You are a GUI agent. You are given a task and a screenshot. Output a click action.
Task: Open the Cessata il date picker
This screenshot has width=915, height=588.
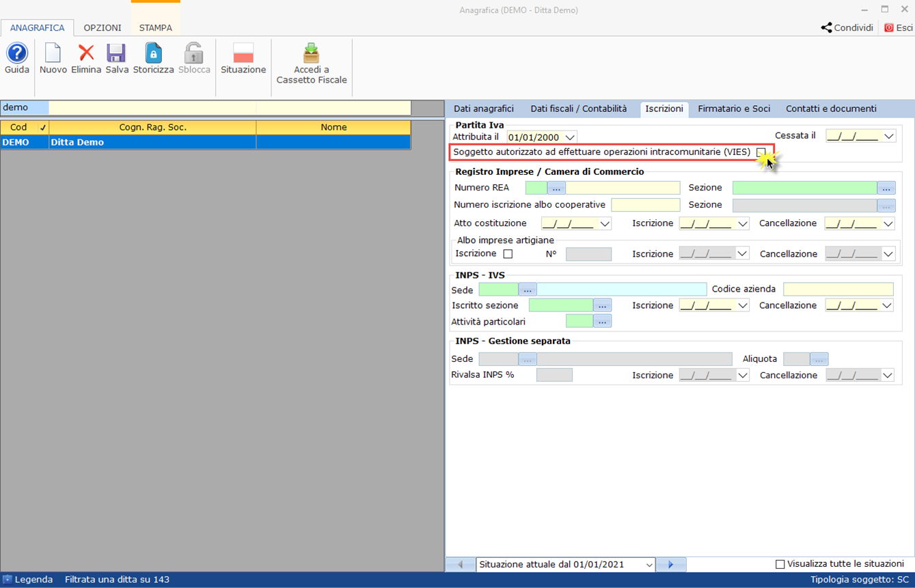(888, 136)
